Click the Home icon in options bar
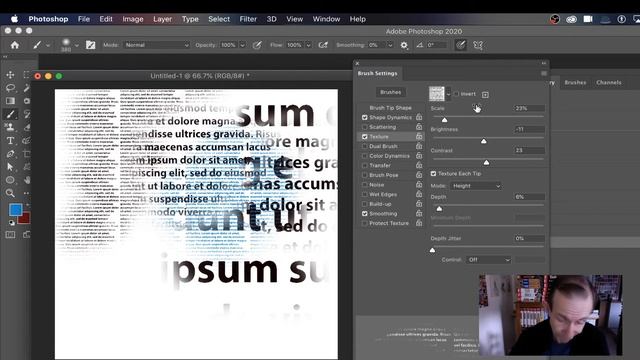 click(x=15, y=45)
